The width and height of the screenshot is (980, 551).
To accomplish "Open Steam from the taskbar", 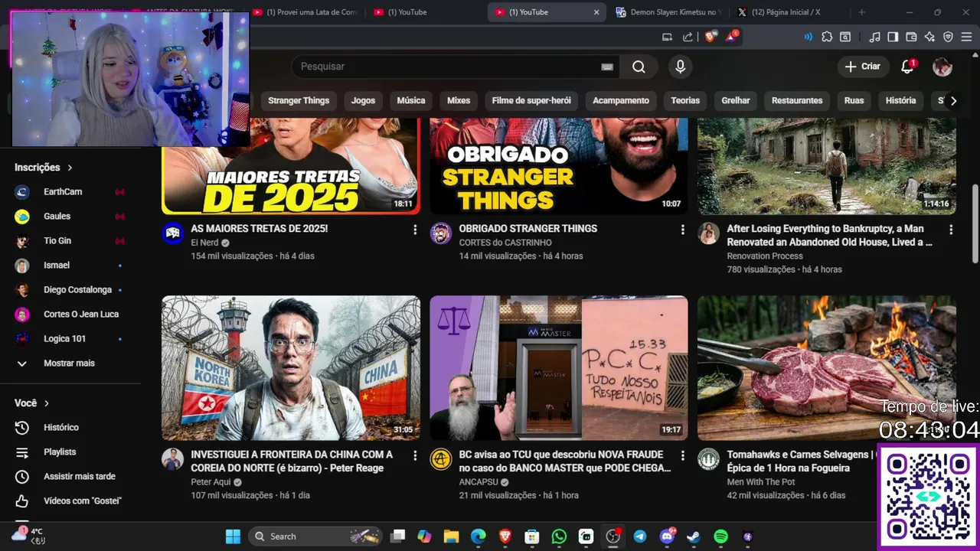I will (693, 536).
